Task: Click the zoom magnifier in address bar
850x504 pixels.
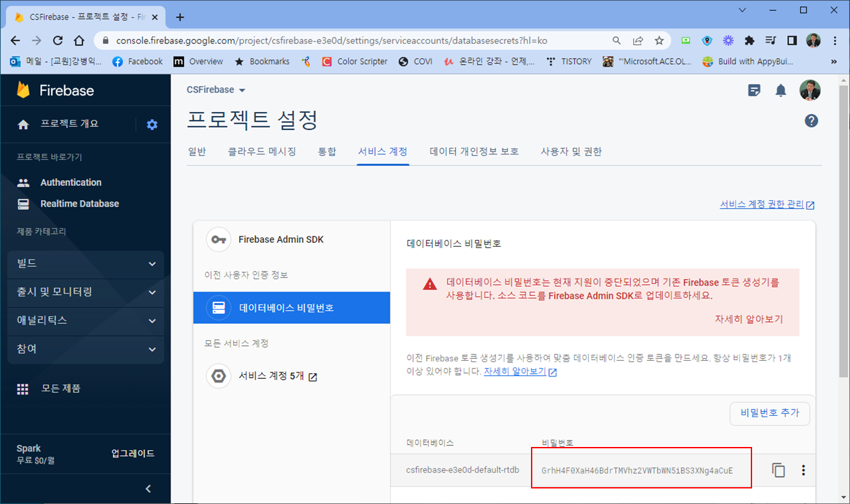Action: tap(617, 40)
